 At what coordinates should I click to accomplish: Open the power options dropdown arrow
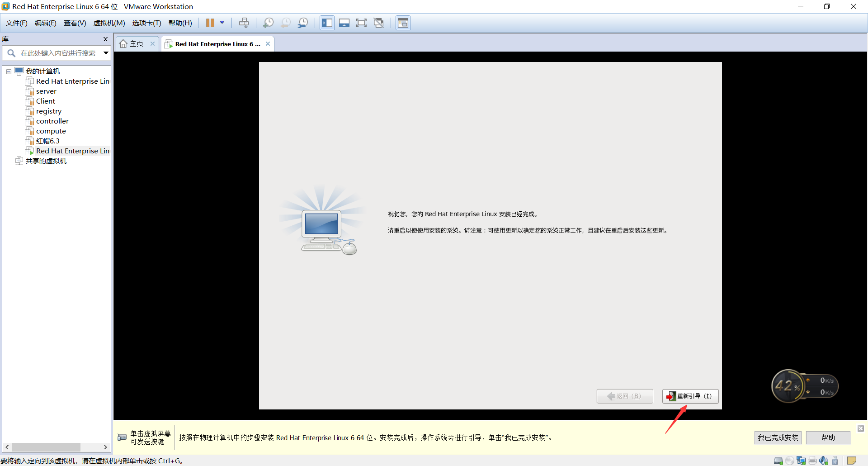click(222, 23)
